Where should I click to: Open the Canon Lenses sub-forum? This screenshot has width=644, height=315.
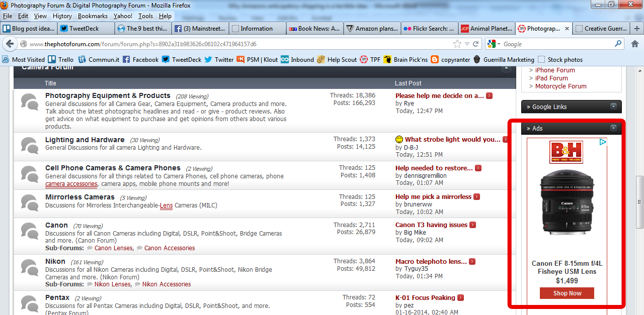[114, 248]
